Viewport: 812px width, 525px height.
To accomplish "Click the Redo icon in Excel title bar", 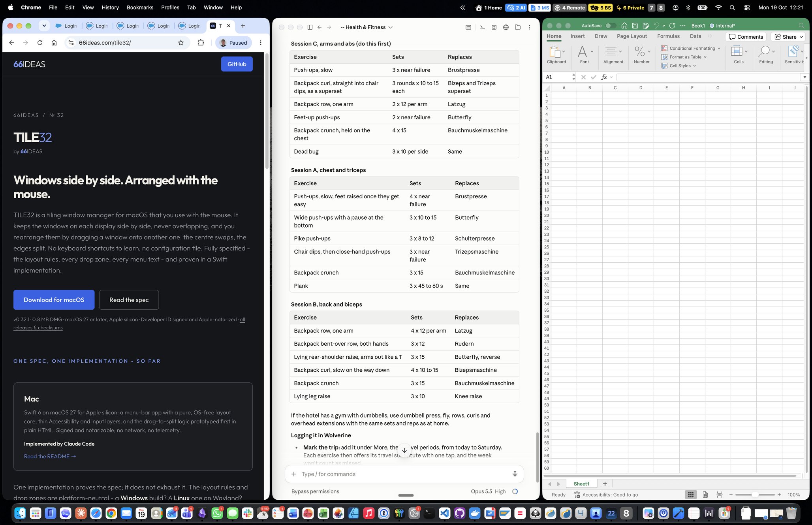I will point(672,26).
